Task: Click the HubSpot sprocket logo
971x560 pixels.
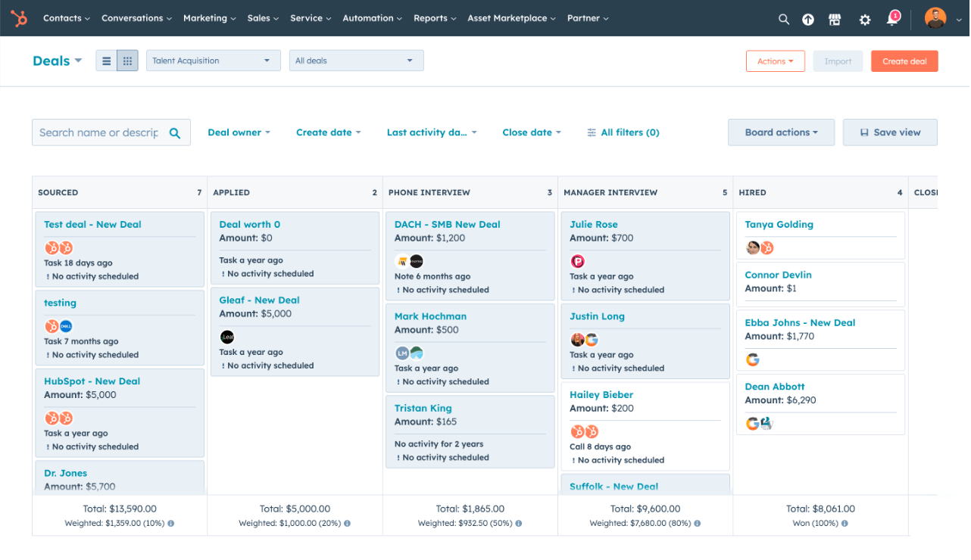Action: [18, 18]
